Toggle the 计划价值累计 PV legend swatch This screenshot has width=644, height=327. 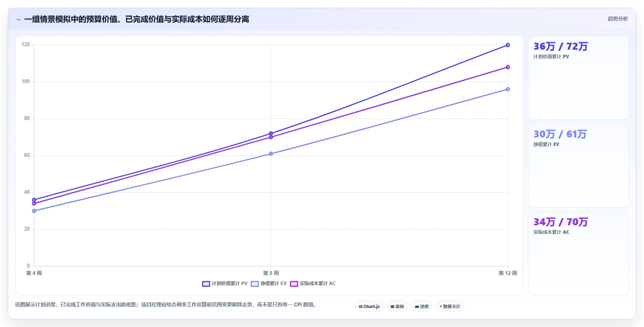point(206,284)
